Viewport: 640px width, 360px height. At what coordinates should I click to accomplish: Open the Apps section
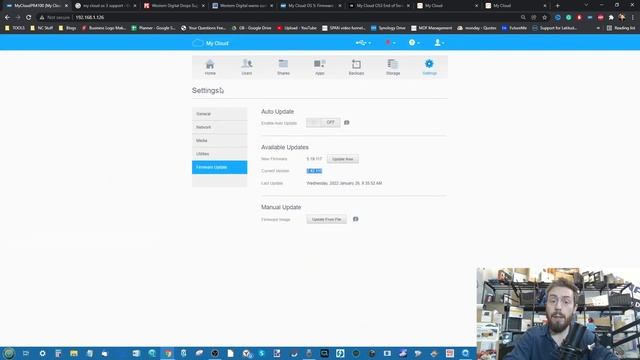pyautogui.click(x=320, y=67)
